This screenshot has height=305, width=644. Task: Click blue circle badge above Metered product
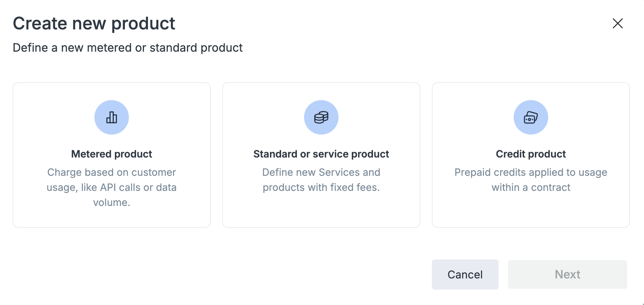[x=112, y=117]
